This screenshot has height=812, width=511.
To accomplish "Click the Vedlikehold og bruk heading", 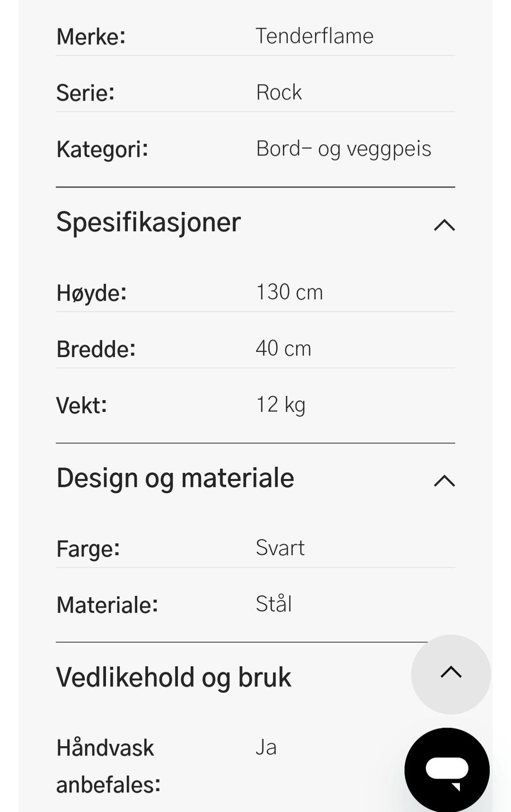I will pyautogui.click(x=174, y=677).
